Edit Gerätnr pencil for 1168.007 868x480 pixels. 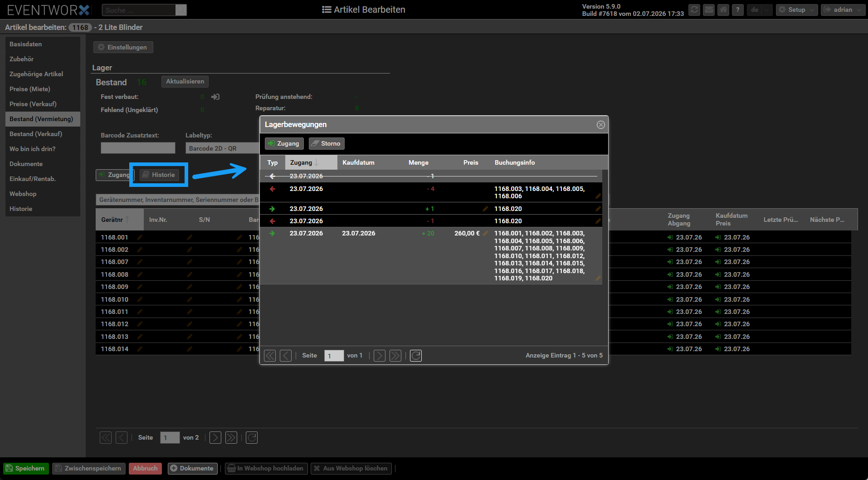pos(140,262)
